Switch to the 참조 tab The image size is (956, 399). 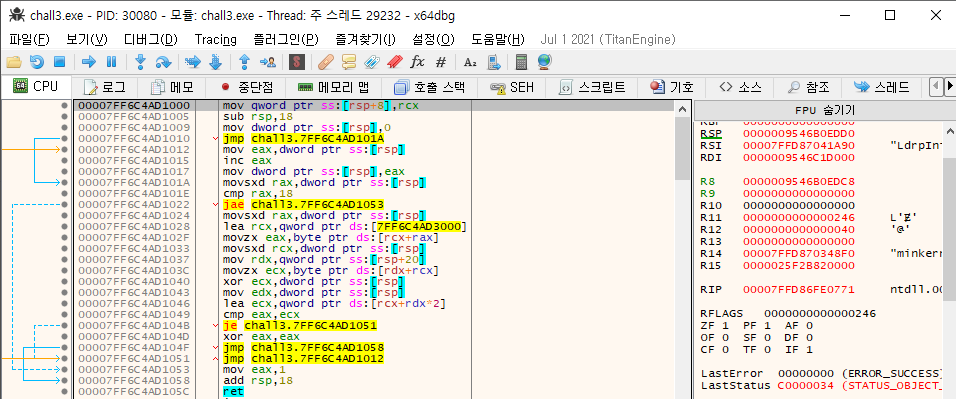(808, 87)
